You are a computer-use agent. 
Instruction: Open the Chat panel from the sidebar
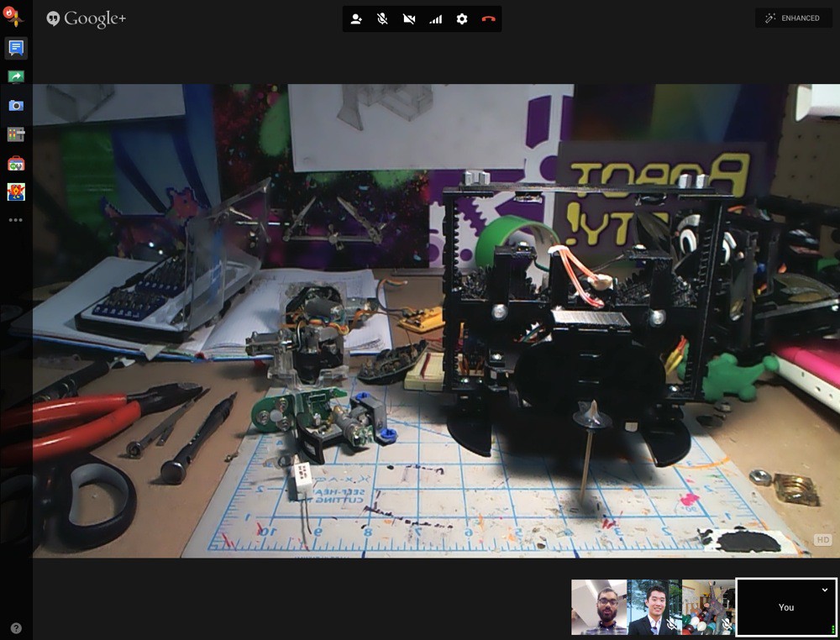click(x=16, y=48)
